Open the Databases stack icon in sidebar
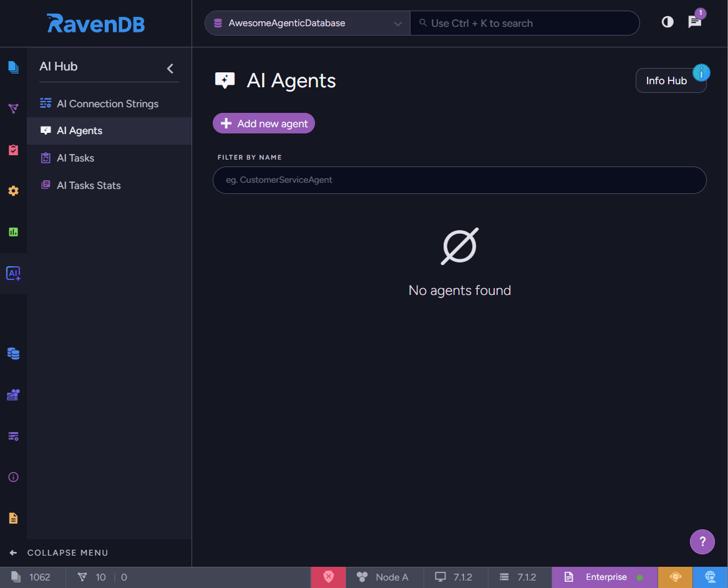The height and width of the screenshot is (588, 728). tap(13, 354)
